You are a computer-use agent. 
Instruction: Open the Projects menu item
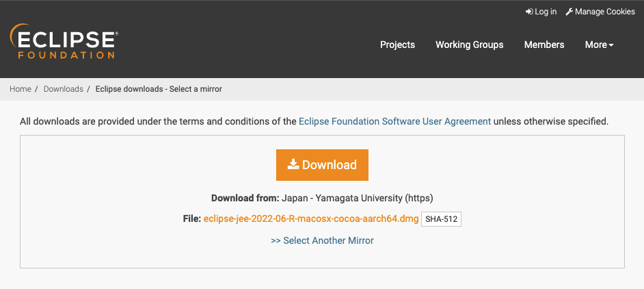398,45
